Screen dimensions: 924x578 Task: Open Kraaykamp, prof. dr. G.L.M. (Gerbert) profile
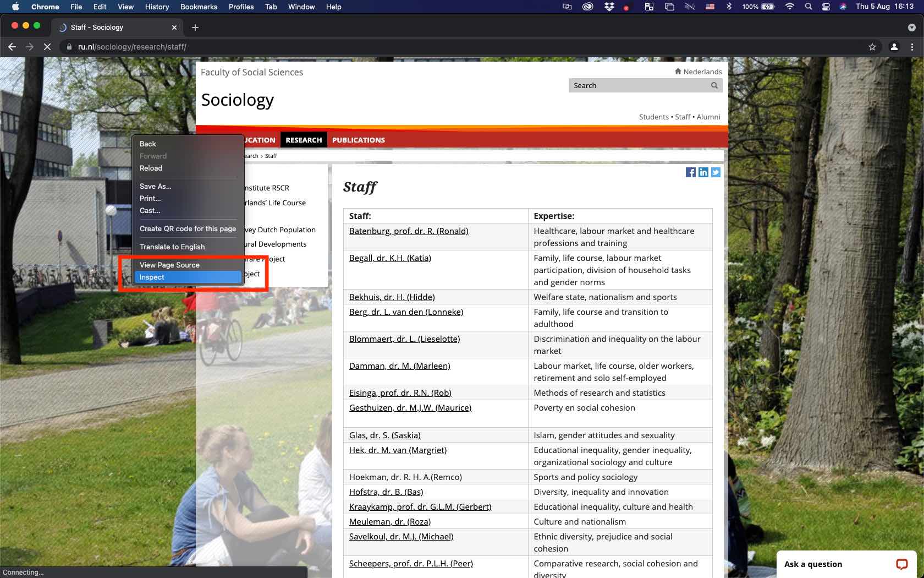pos(420,506)
